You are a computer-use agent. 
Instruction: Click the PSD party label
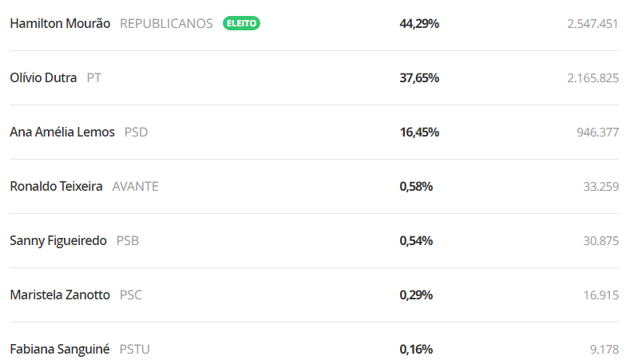pyautogui.click(x=136, y=133)
